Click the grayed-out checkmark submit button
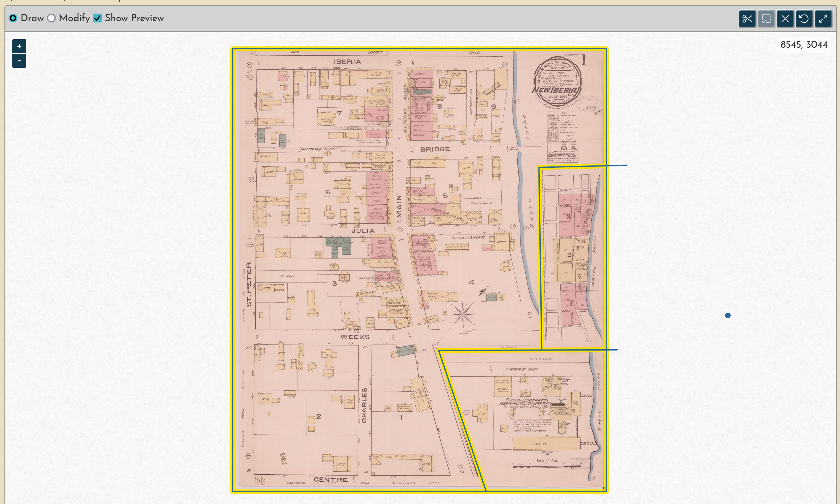The image size is (840, 504). [766, 19]
